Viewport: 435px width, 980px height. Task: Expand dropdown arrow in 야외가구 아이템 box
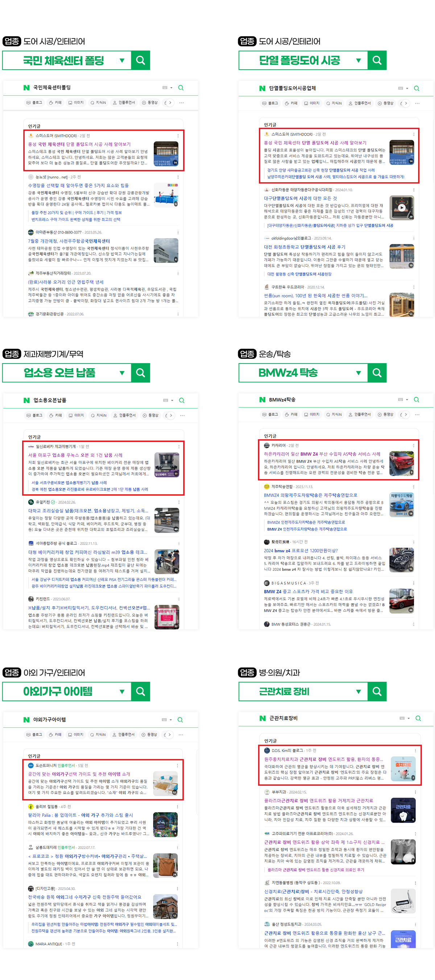122,691
